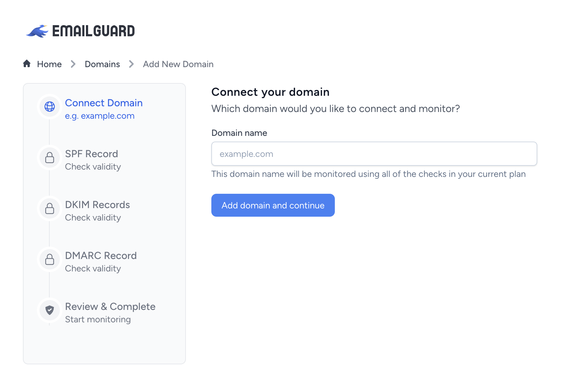Click Add domain and continue button
This screenshot has width=585, height=392.
click(x=273, y=205)
